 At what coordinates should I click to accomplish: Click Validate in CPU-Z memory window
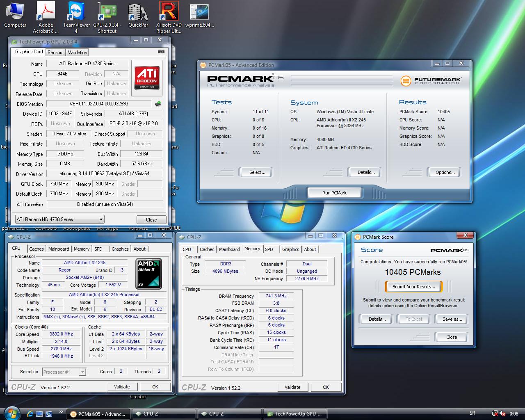[292, 387]
